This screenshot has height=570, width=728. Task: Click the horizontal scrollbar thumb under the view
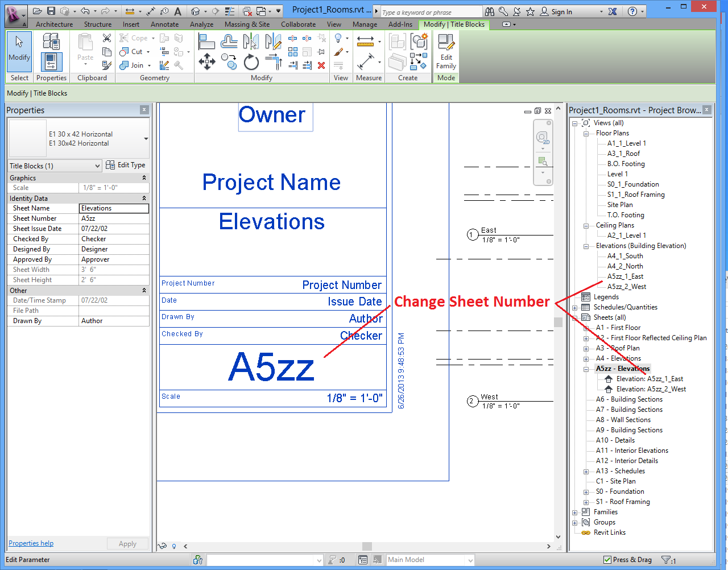pyautogui.click(x=367, y=546)
